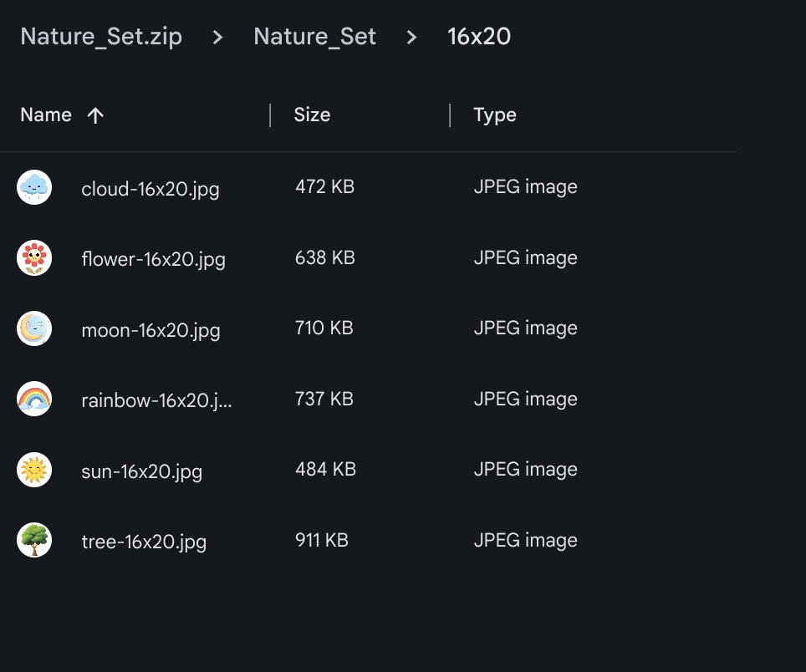Select file tree-16x20.jpg
The width and height of the screenshot is (806, 672).
click(x=144, y=542)
